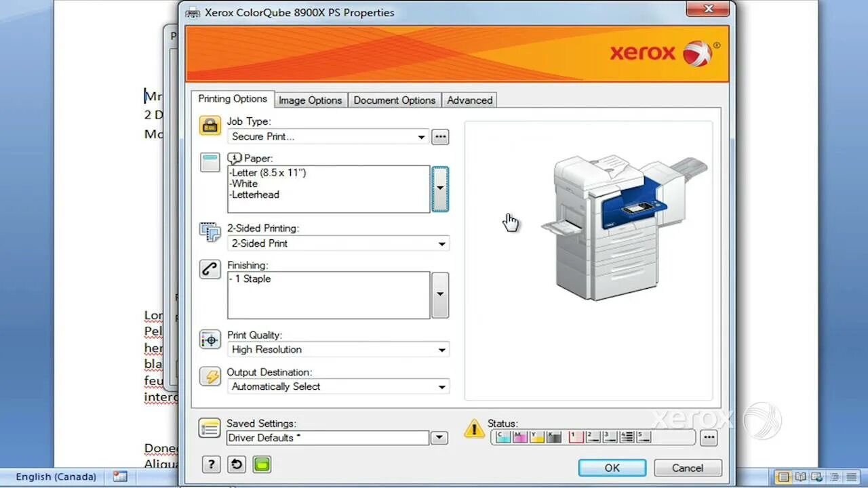Switch to Outline view in Word
The image size is (868, 488).
834,477
